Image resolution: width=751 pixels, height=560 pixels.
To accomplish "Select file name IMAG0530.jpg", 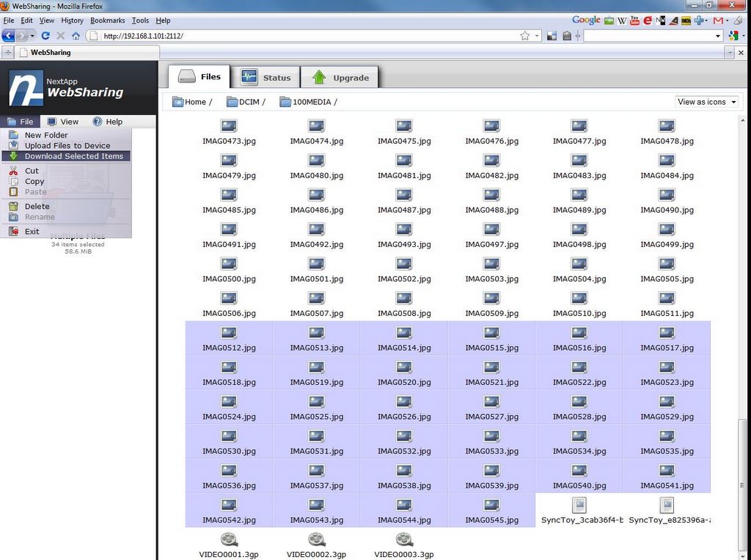I will click(x=229, y=451).
